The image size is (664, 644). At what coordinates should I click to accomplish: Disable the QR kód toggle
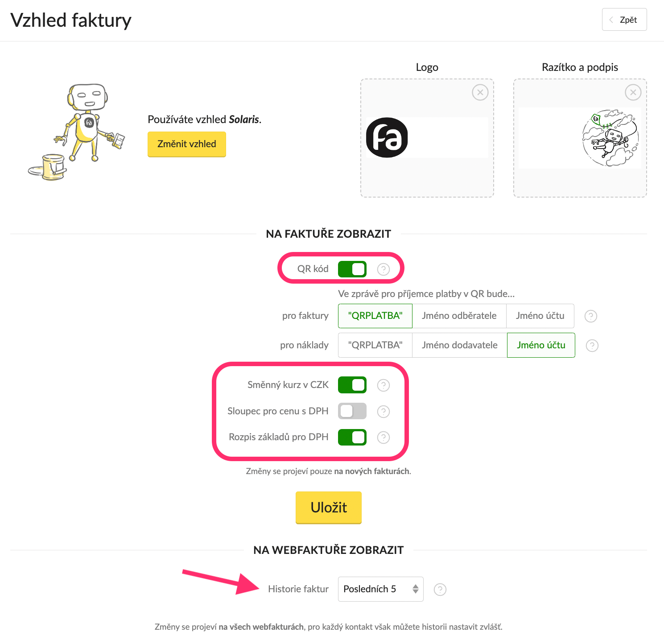coord(352,269)
